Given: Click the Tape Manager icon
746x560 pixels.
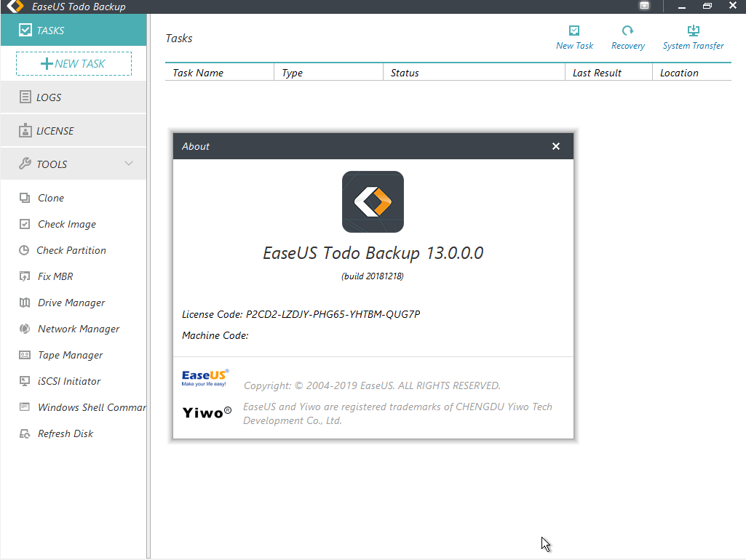Looking at the screenshot, I should 25,355.
